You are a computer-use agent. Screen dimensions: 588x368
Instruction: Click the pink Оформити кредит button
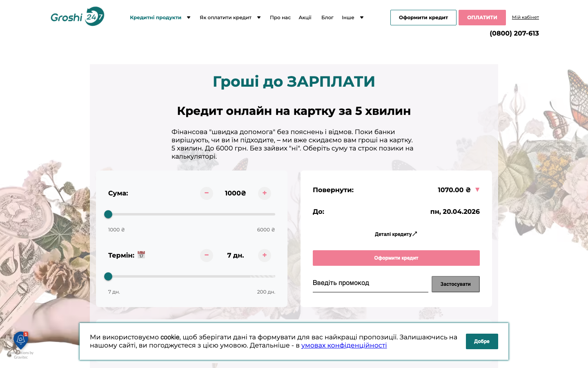[396, 258]
